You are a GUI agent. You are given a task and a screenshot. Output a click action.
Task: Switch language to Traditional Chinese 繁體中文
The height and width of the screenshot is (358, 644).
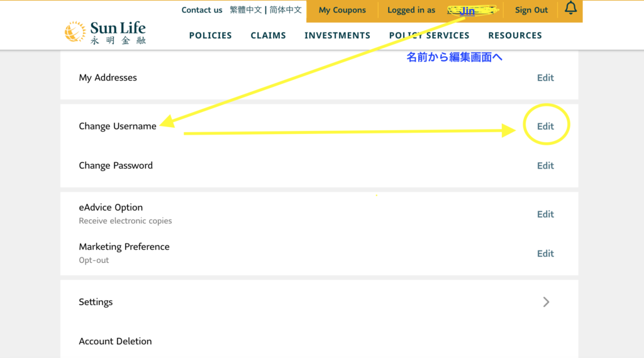pos(246,10)
